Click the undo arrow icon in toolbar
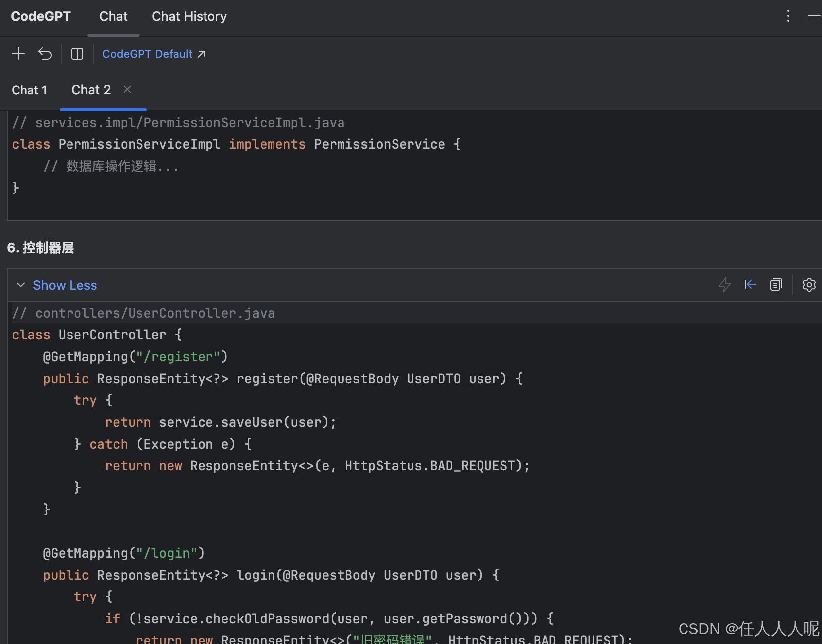This screenshot has width=822, height=644. (x=45, y=54)
